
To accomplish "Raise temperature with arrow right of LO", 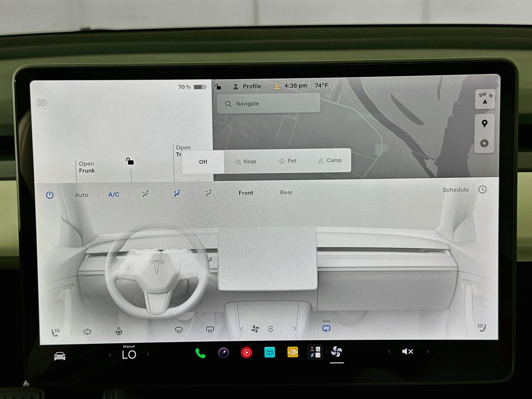I will coord(148,354).
